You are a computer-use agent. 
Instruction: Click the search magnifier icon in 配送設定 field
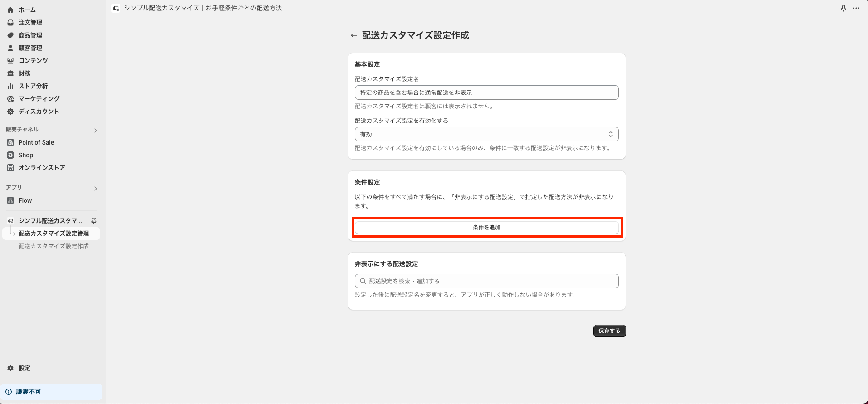point(363,281)
